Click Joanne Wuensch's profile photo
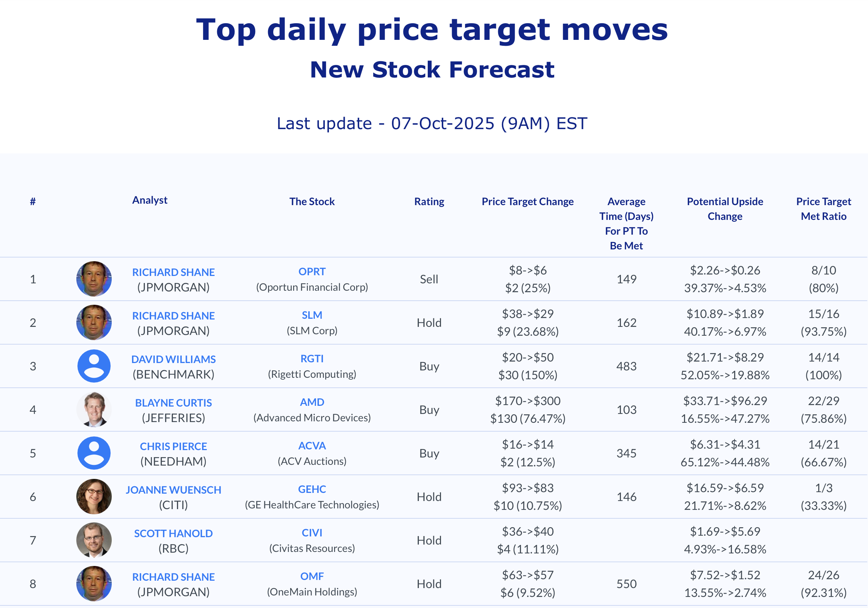This screenshot has height=608, width=868. coord(94,496)
